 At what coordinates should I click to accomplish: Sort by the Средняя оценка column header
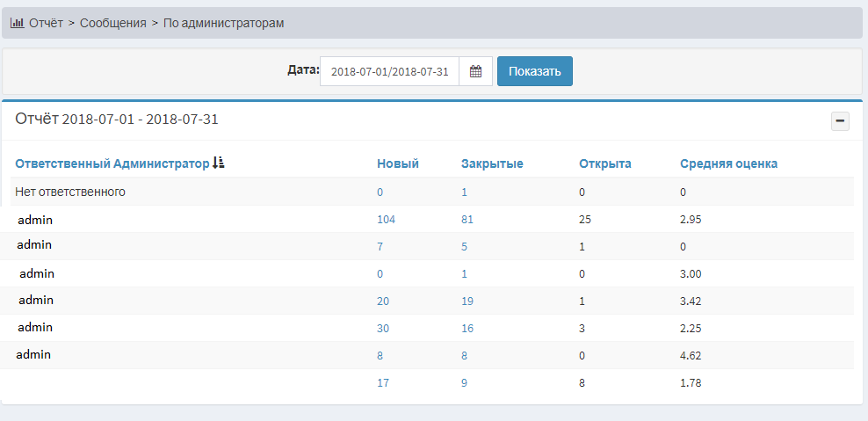728,163
